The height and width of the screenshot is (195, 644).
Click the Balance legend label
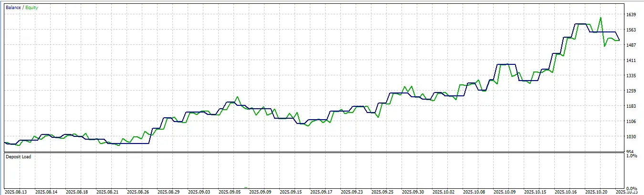click(13, 8)
